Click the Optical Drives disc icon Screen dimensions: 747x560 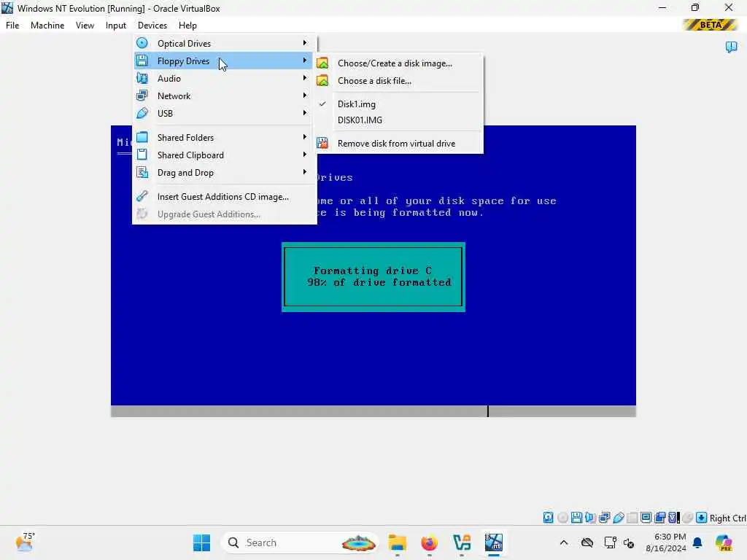coord(142,43)
